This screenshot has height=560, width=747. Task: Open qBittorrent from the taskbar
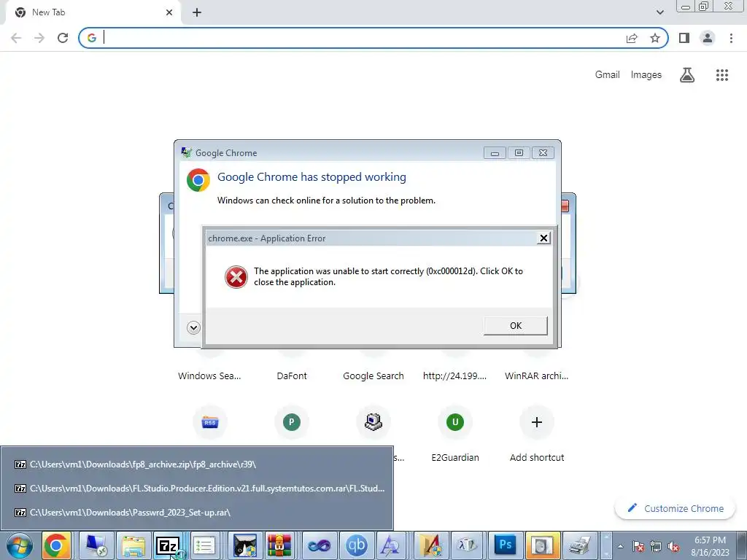coord(356,545)
